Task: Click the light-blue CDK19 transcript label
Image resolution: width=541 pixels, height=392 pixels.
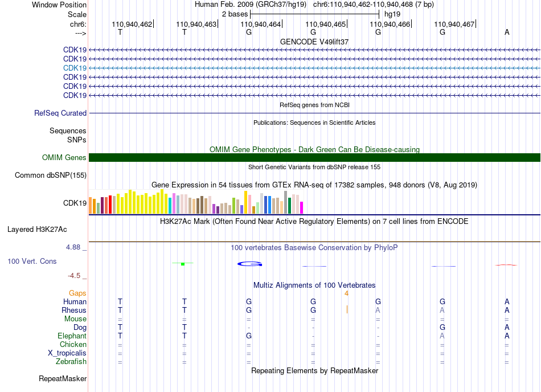Action: click(75, 68)
